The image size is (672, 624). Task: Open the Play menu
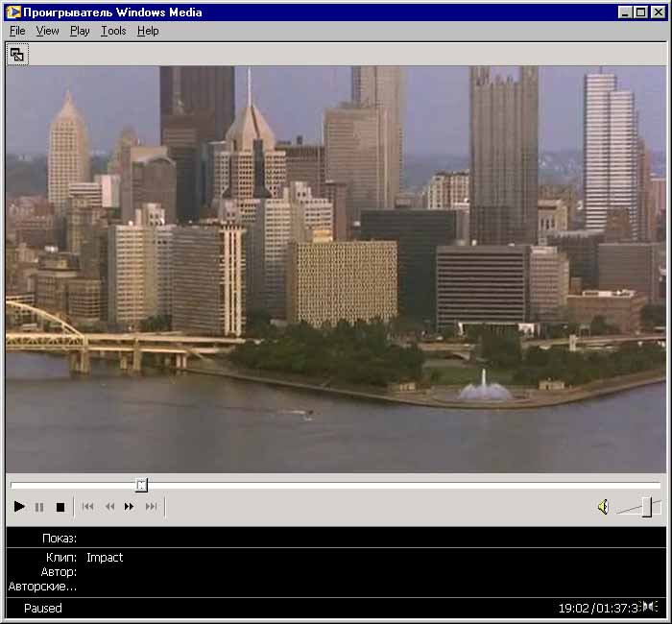[80, 31]
